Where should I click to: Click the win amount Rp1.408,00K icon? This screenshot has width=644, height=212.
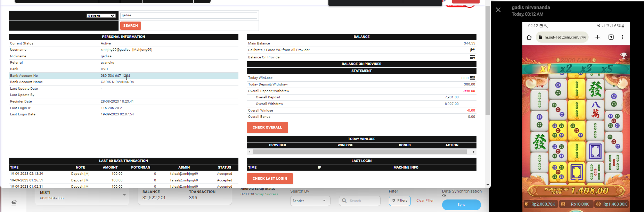[x=598, y=204]
